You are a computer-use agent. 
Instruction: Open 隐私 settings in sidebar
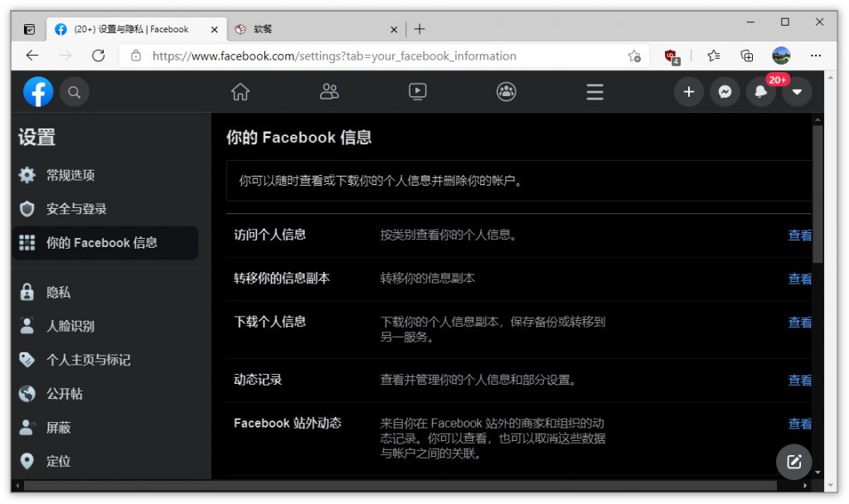(x=58, y=293)
